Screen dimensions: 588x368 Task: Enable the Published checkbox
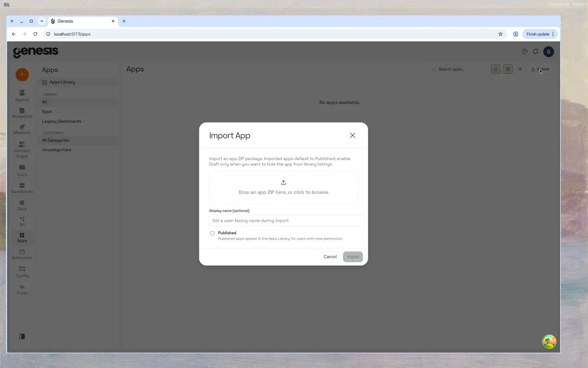pos(212,233)
